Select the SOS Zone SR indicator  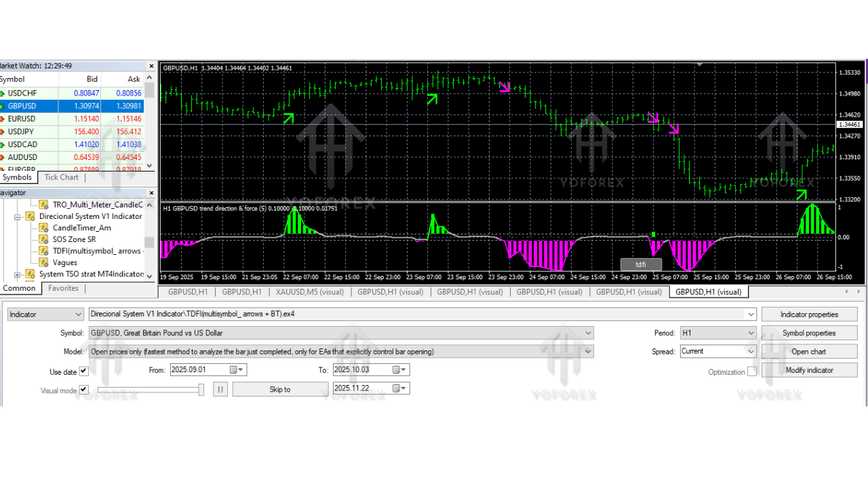tap(74, 239)
